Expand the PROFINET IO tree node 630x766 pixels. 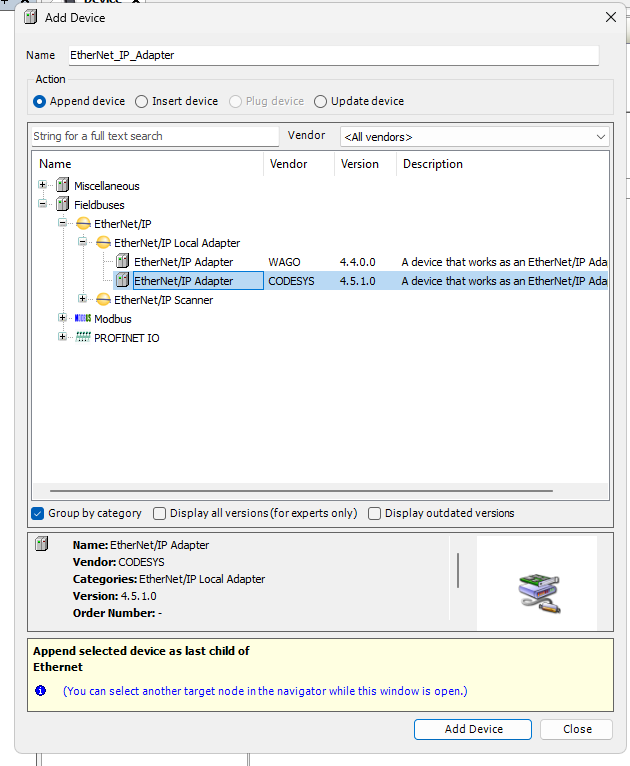pyautogui.click(x=63, y=337)
